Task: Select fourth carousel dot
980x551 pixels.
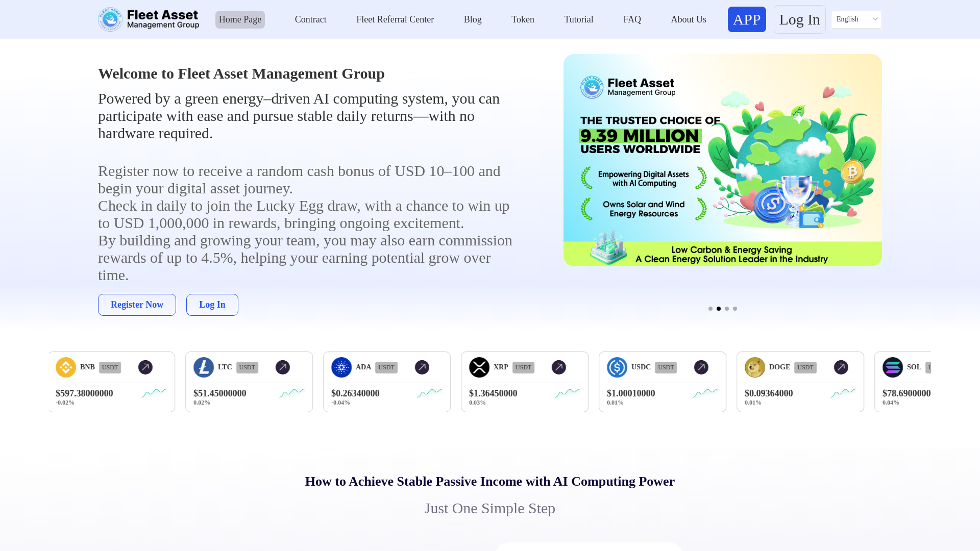Action: pyautogui.click(x=735, y=309)
